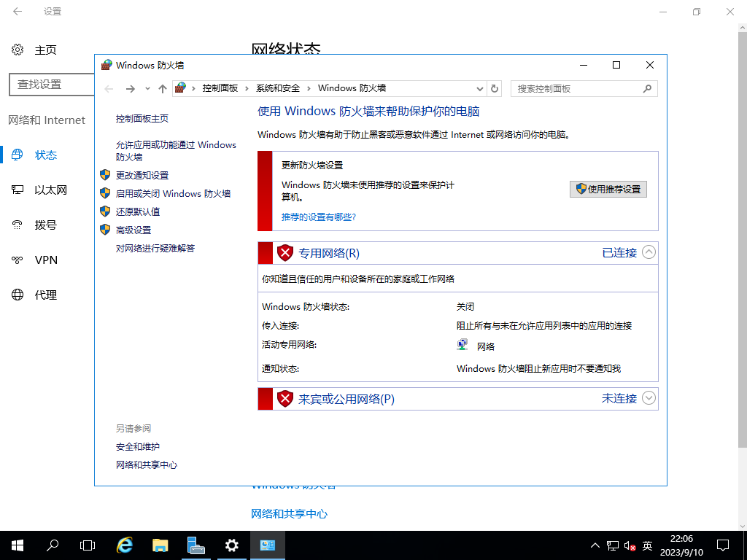Show hidden tray icons chevron
The height and width of the screenshot is (560, 747).
595,545
